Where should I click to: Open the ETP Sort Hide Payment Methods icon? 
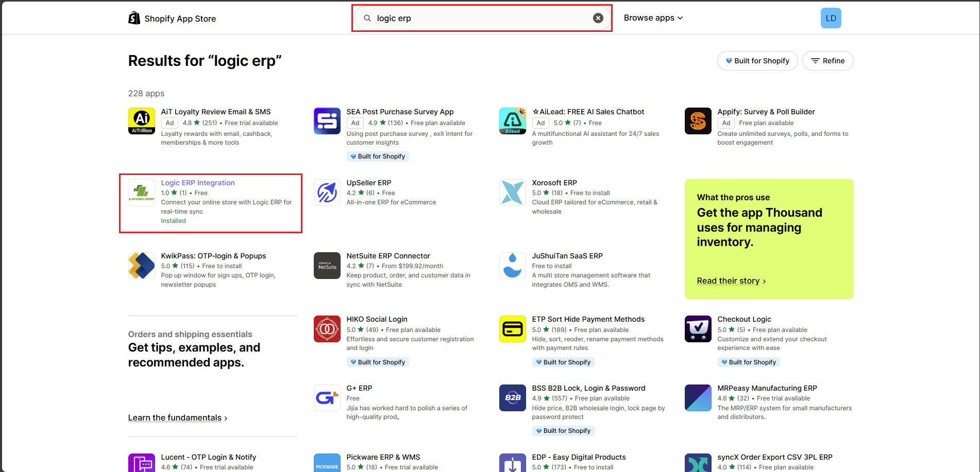(513, 329)
